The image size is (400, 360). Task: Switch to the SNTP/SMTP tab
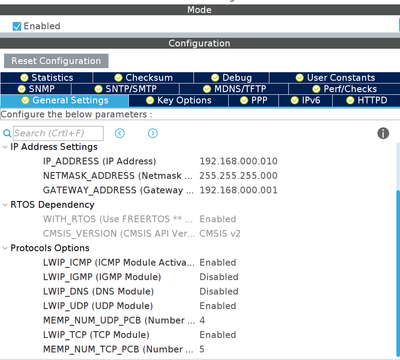coord(126,89)
